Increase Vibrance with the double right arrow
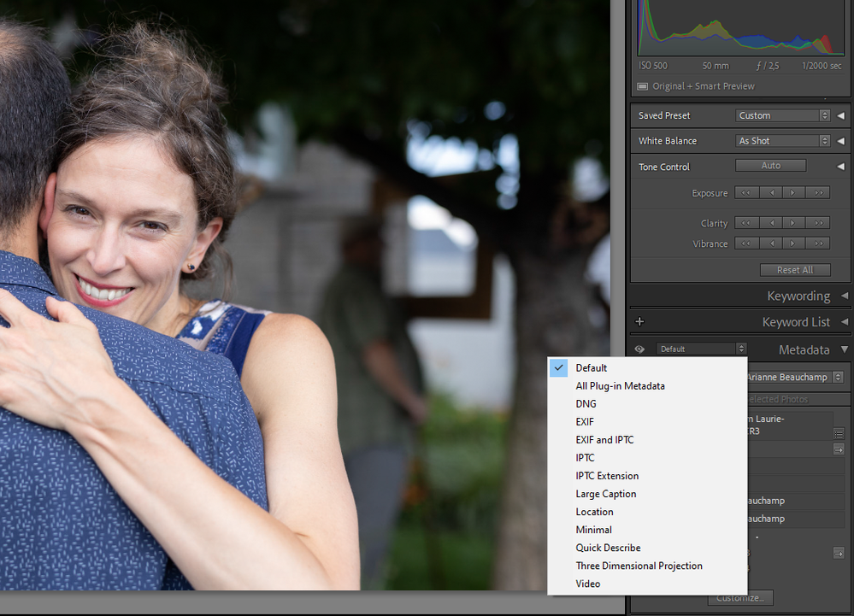Viewport: 854px width, 616px height. pos(817,243)
